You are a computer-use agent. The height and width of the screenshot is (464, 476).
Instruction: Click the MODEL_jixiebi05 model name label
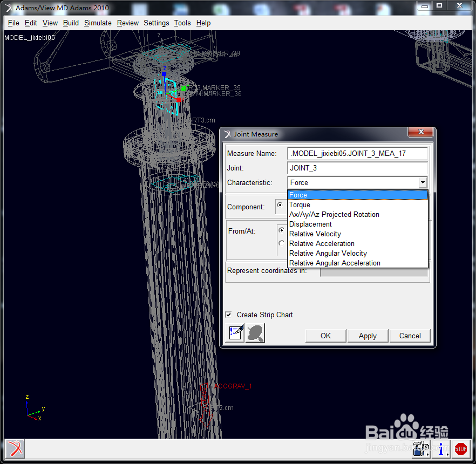[30, 38]
